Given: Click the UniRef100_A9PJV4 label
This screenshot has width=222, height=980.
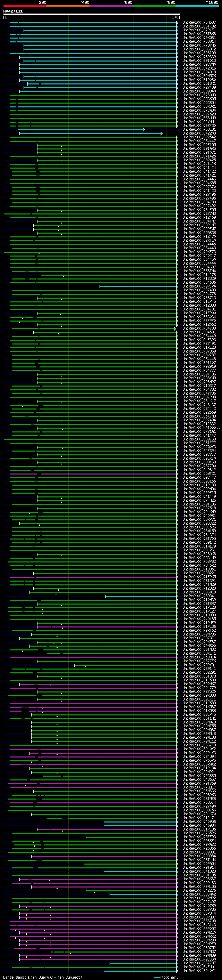Looking at the screenshot, I should 199,286.
